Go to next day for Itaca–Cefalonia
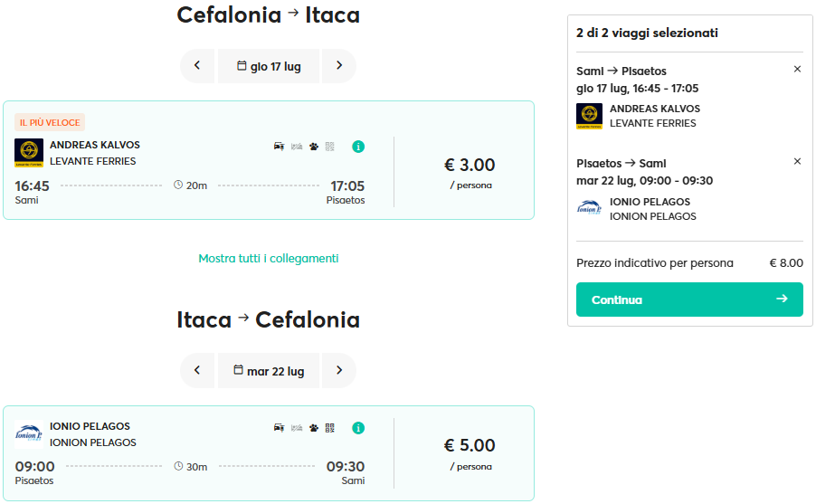Viewport: 816px width, 504px height. 339,371
